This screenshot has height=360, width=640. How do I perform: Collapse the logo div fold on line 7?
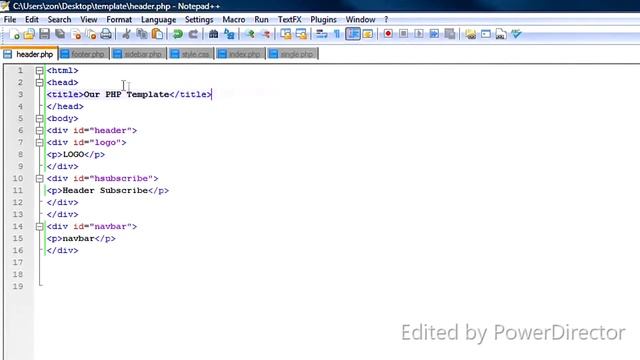coord(40,142)
